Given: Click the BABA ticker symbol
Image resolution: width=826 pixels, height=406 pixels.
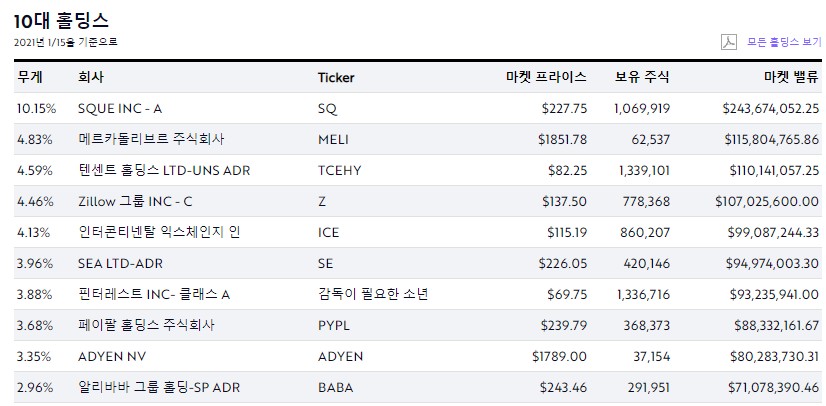Looking at the screenshot, I should pos(336,388).
